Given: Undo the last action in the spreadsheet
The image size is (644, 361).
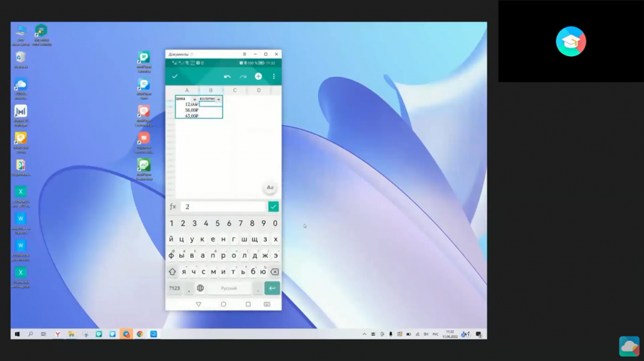Looking at the screenshot, I should 227,77.
